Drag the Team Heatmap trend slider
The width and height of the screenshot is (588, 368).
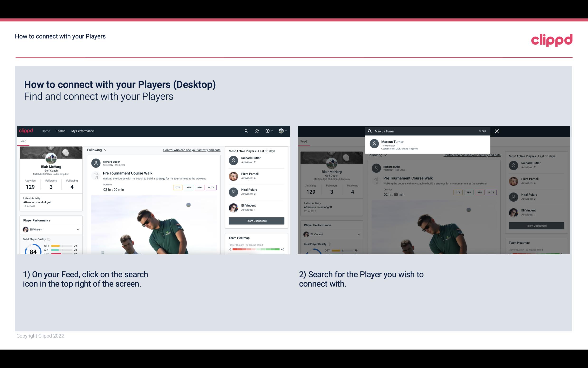(256, 250)
